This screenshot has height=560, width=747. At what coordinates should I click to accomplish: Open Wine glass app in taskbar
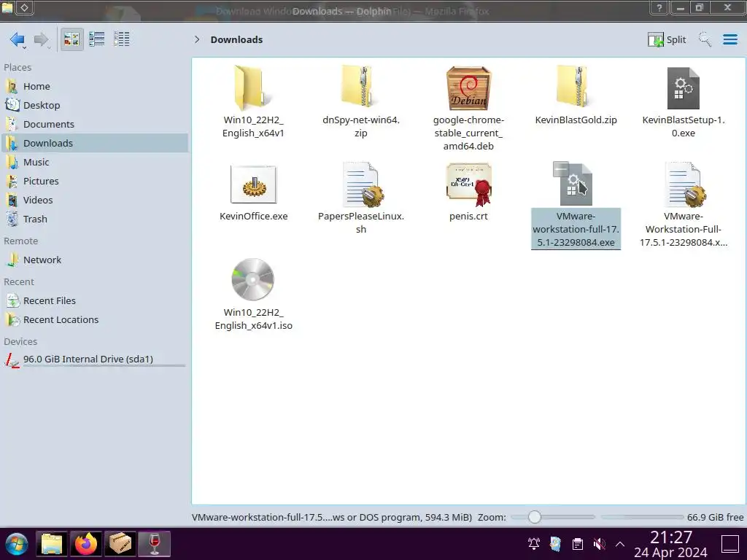155,544
